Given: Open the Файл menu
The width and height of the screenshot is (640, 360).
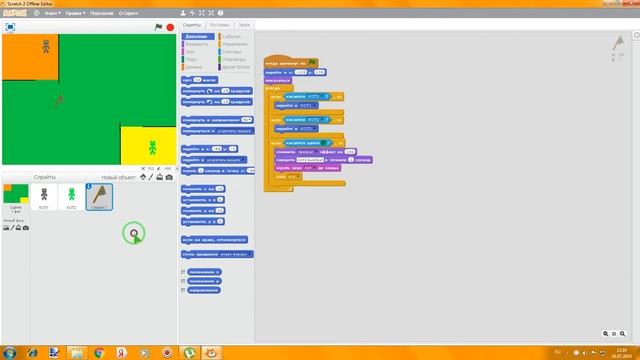Looking at the screenshot, I should click(52, 13).
